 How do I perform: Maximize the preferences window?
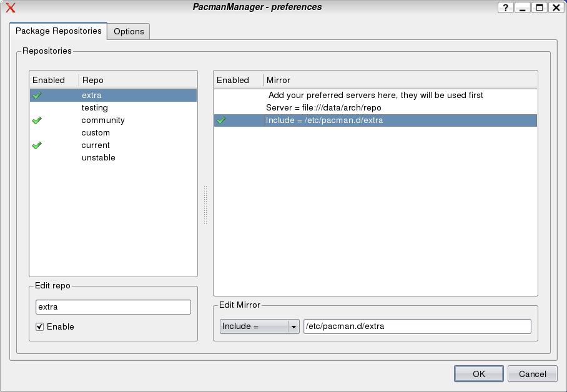539,7
